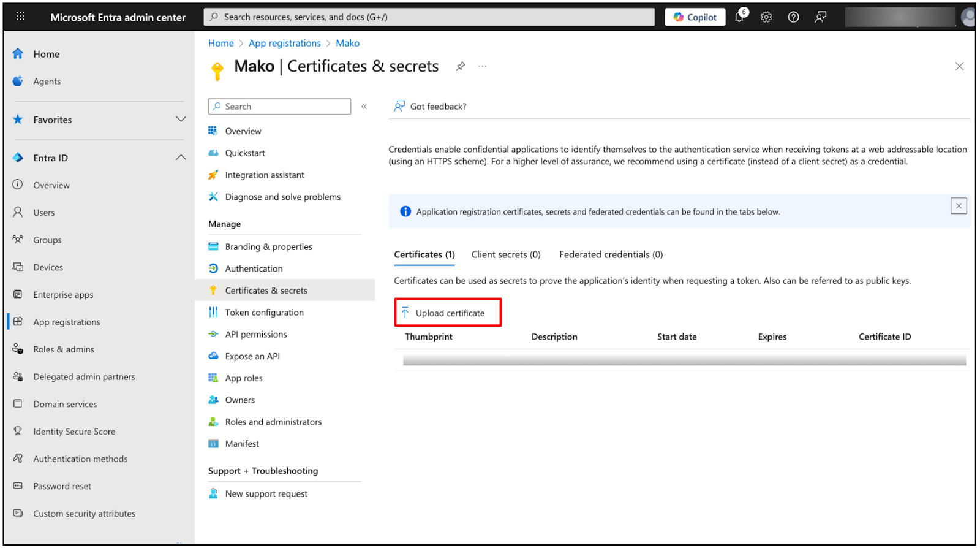
Task: Open App registrations in left nav
Action: 67,322
